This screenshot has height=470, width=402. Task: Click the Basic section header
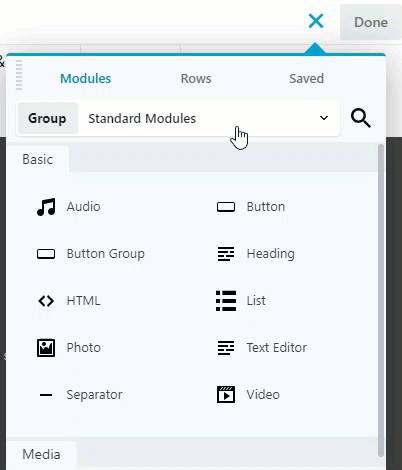click(x=38, y=159)
